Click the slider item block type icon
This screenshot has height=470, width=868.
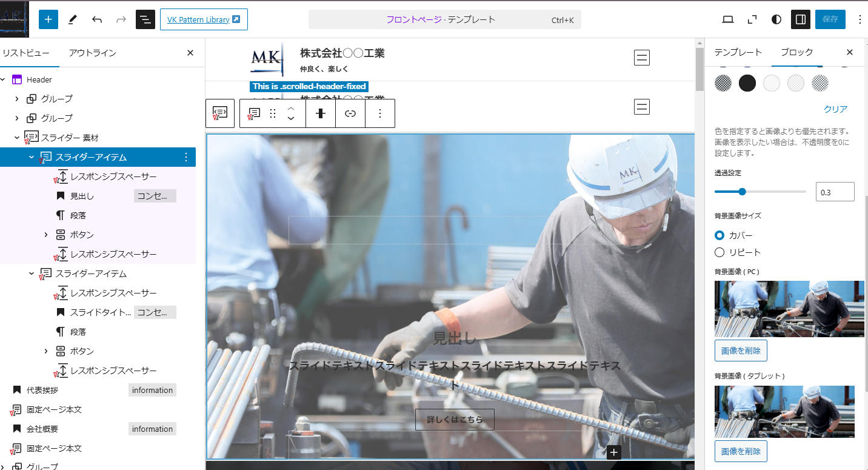pos(255,113)
